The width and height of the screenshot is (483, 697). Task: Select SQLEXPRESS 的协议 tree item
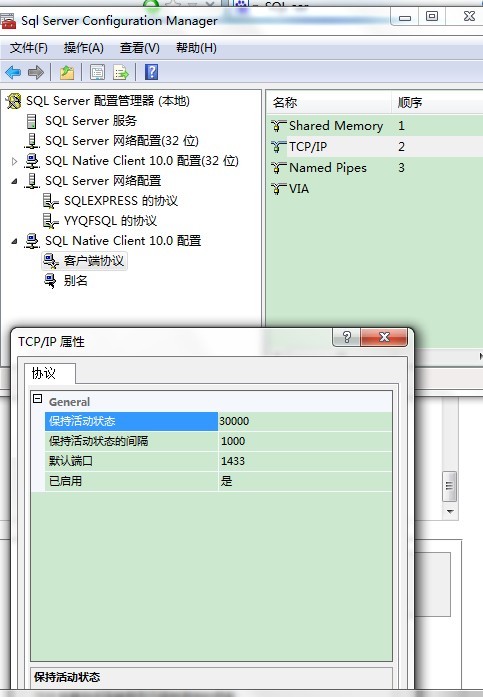point(120,201)
